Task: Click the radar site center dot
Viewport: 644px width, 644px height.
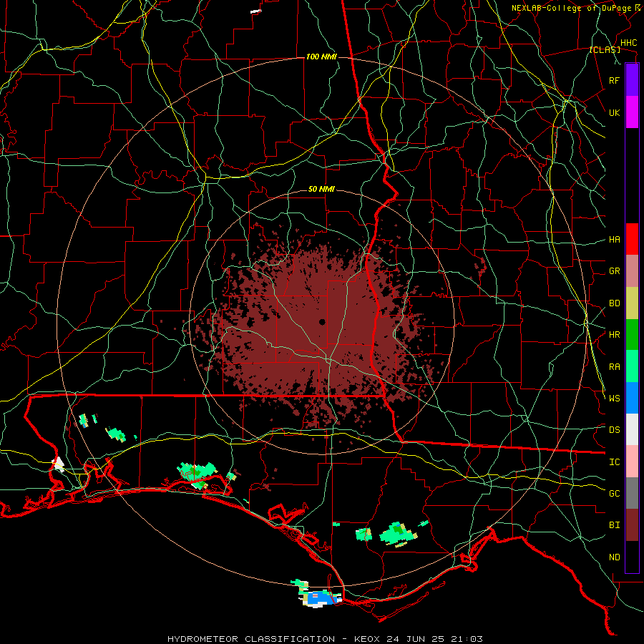Action: click(322, 321)
